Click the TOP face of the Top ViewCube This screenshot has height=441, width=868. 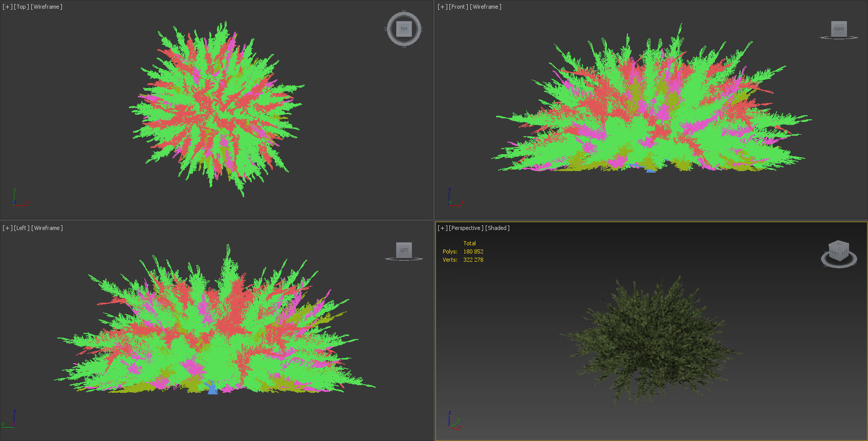pos(404,29)
